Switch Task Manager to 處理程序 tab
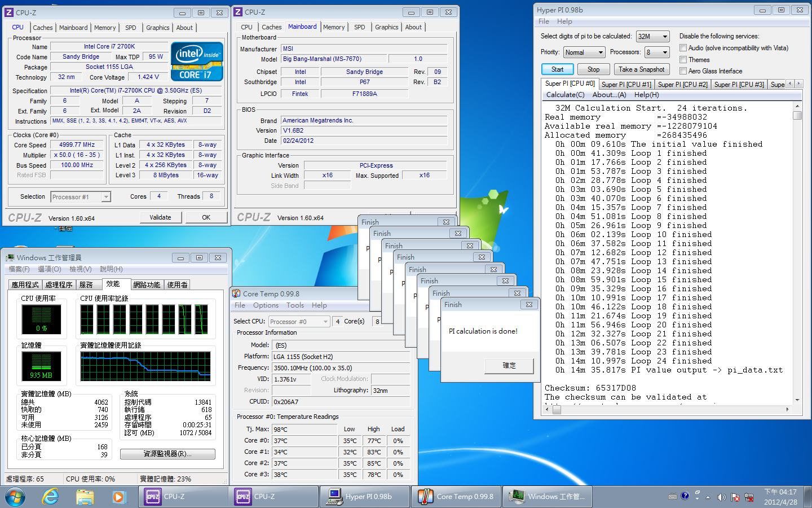812x508 pixels. click(x=59, y=285)
